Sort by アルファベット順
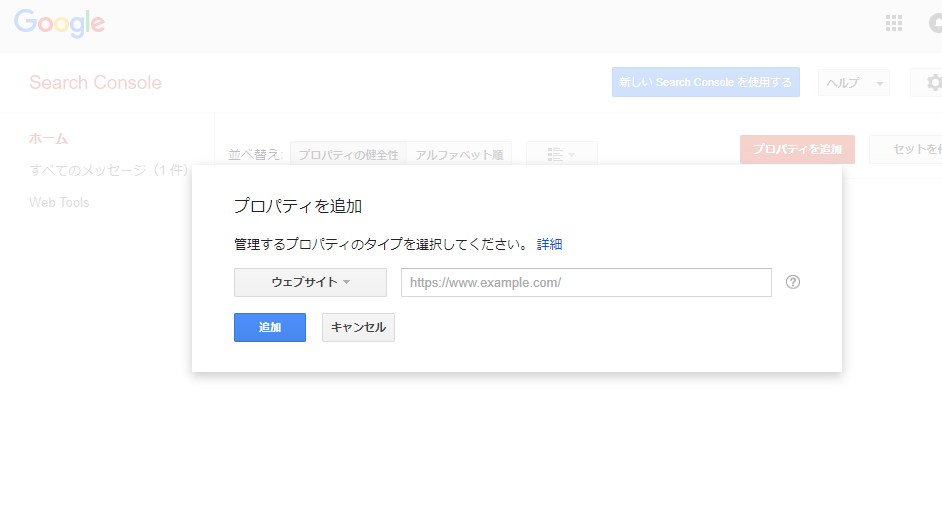 pos(459,155)
